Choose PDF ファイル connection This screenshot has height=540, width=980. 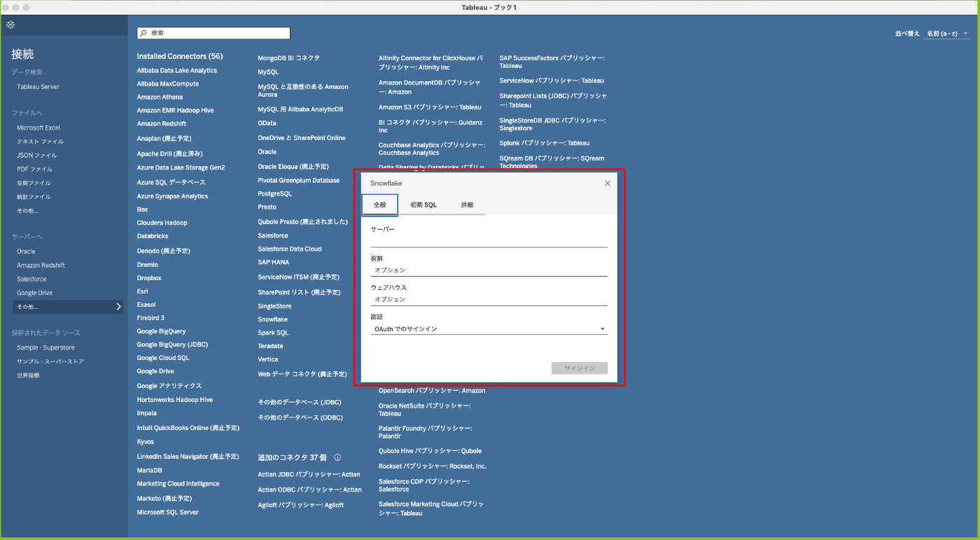tap(34, 169)
